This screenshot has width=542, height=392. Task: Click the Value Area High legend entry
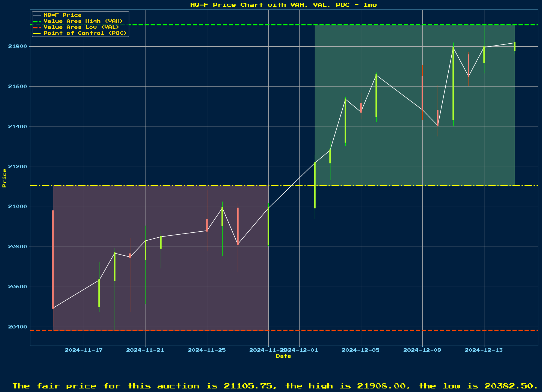tap(83, 21)
